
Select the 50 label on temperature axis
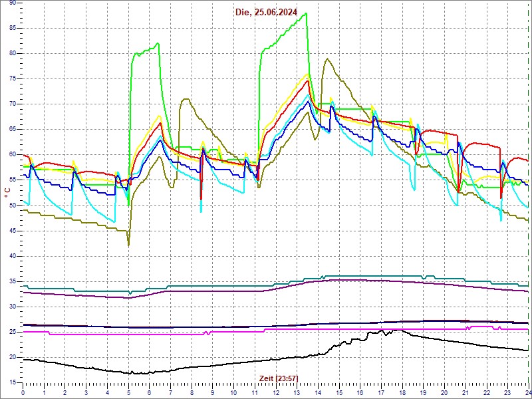pyautogui.click(x=12, y=205)
